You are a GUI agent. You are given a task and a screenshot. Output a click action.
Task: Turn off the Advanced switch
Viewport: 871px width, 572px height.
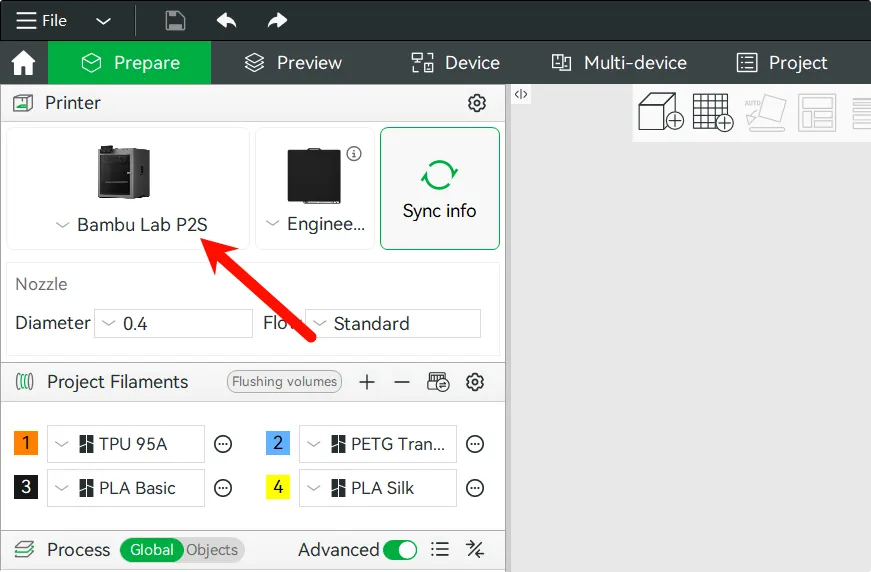click(x=400, y=550)
